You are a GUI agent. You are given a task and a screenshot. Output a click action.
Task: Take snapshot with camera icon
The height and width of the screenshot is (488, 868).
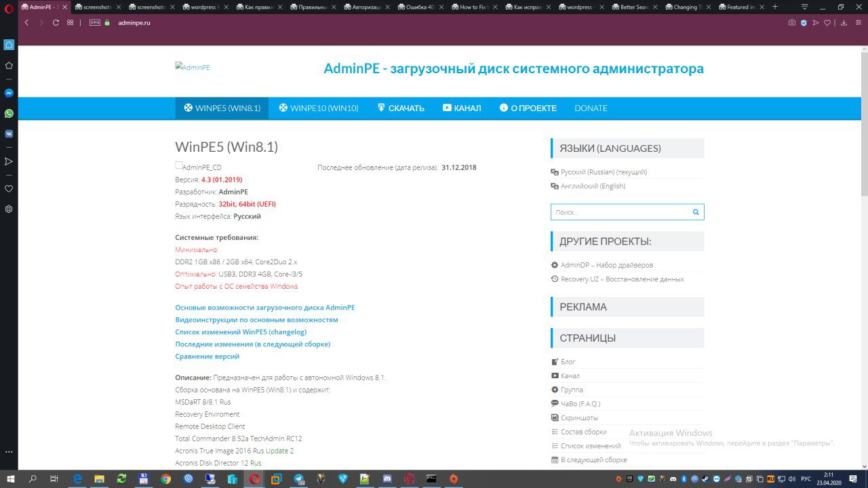pyautogui.click(x=791, y=22)
